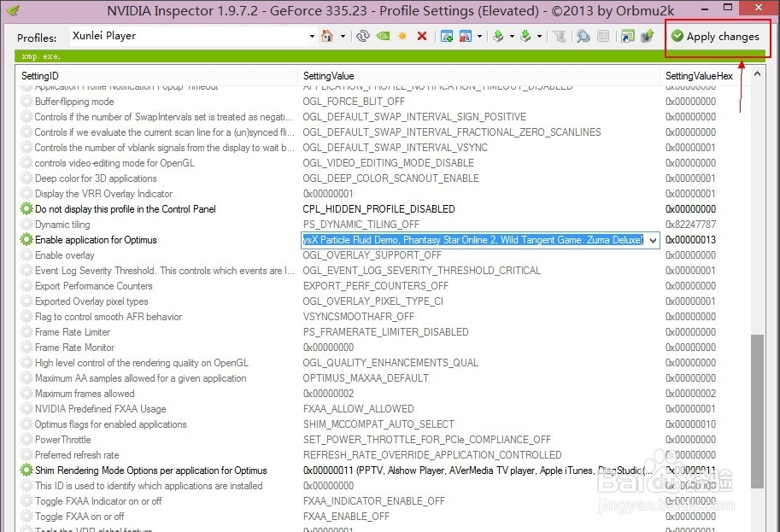This screenshot has height=532, width=780.
Task: Open the Profiles combo box arrow
Action: [x=312, y=37]
